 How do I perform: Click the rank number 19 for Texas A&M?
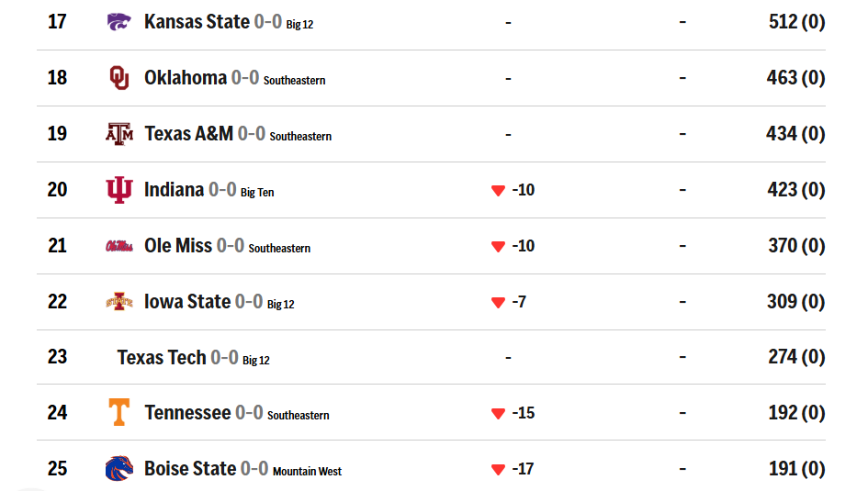[x=57, y=133]
